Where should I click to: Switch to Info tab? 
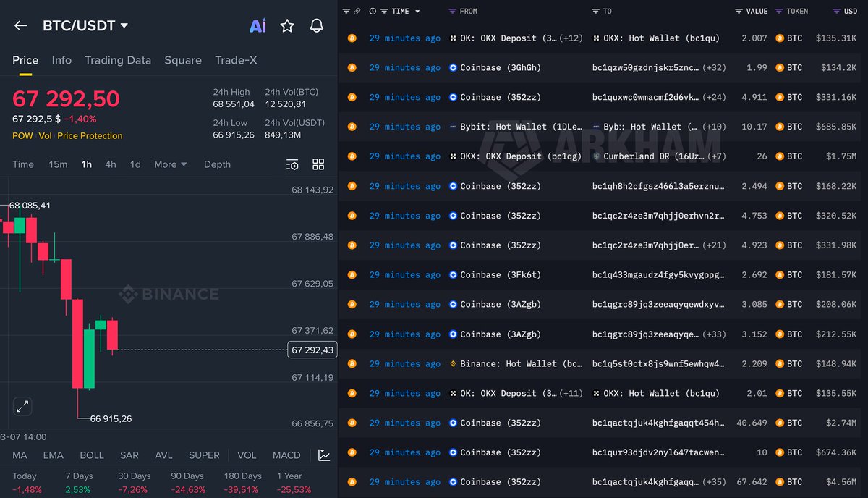pos(61,60)
